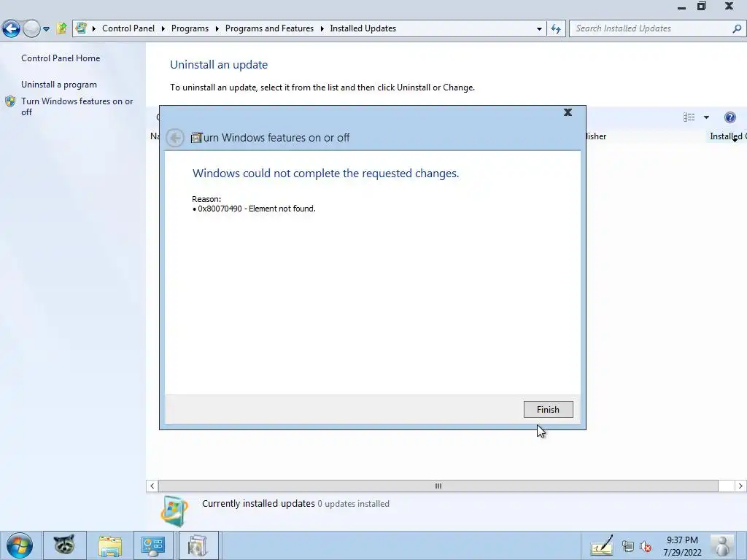Click the muted volume tray icon

(646, 546)
